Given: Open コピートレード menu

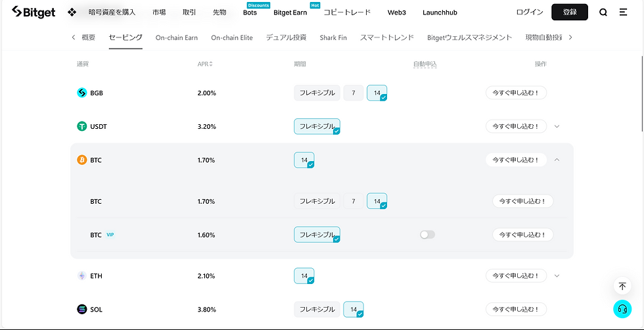Looking at the screenshot, I should tap(347, 12).
